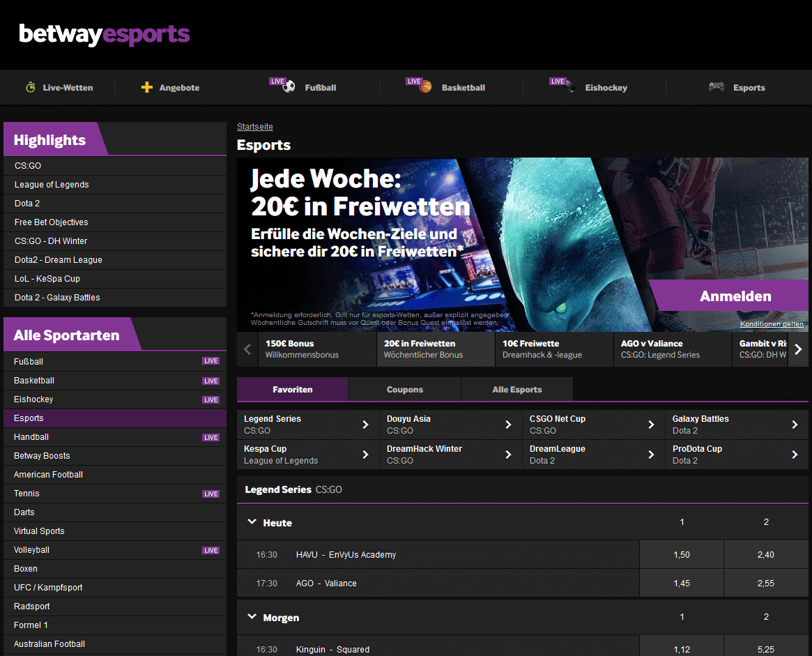
Task: Open League of Legends in Highlights
Action: point(115,184)
